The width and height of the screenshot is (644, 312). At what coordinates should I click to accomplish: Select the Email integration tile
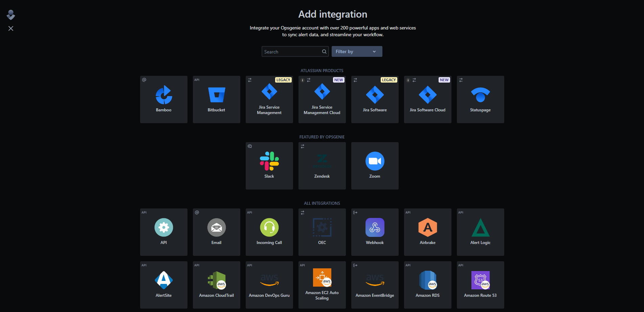216,227
